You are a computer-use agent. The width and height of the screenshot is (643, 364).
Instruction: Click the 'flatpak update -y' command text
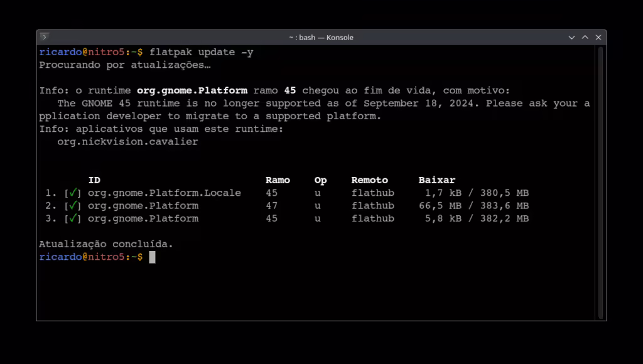coord(202,52)
